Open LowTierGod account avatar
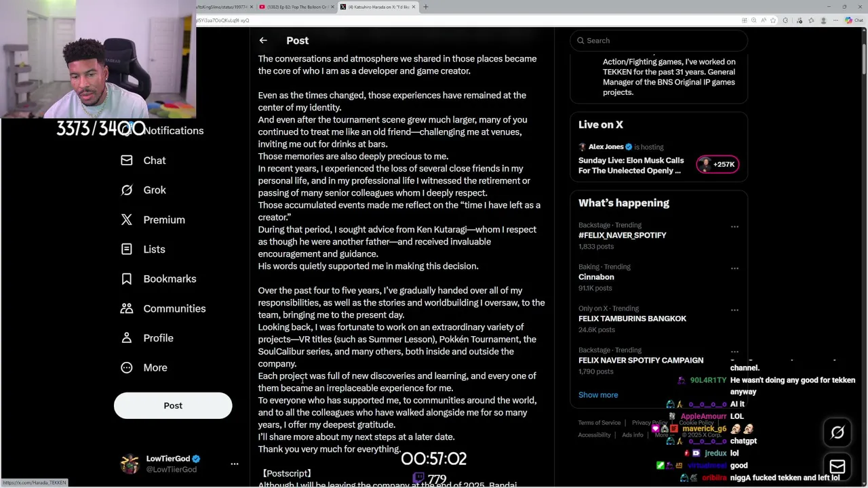The width and height of the screenshot is (868, 488). point(130,464)
